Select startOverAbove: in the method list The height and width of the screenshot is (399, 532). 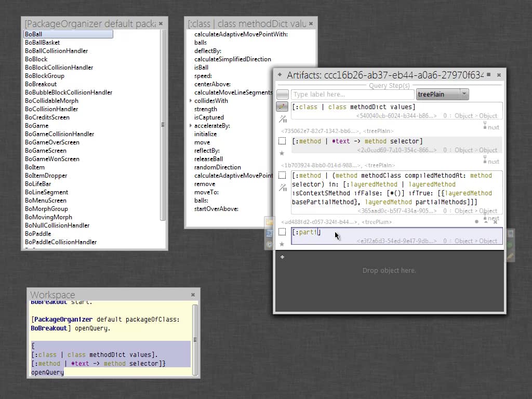216,209
